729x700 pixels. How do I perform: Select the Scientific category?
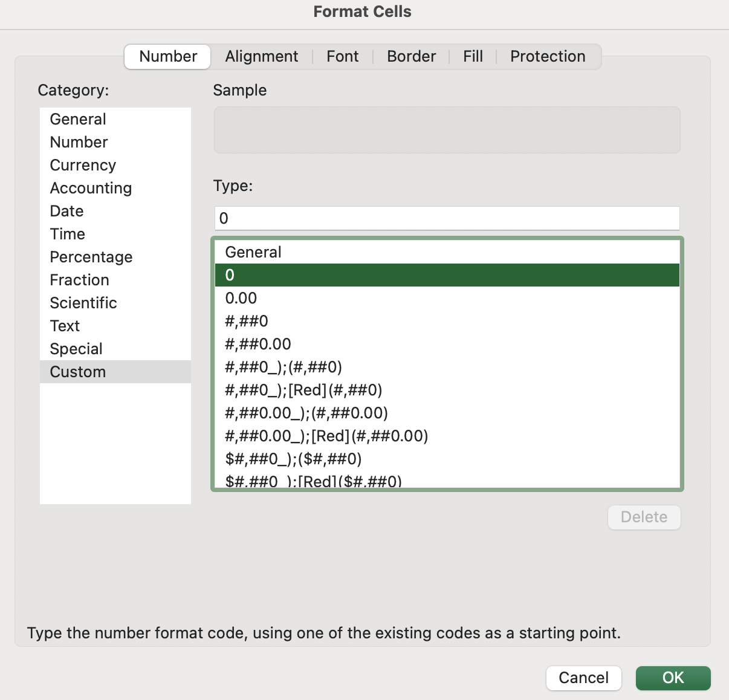tap(83, 303)
